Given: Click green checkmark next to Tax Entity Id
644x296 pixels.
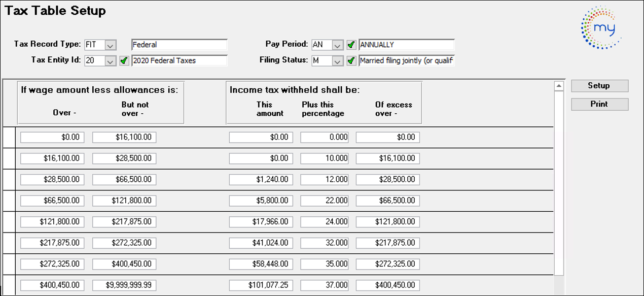Looking at the screenshot, I should (124, 60).
